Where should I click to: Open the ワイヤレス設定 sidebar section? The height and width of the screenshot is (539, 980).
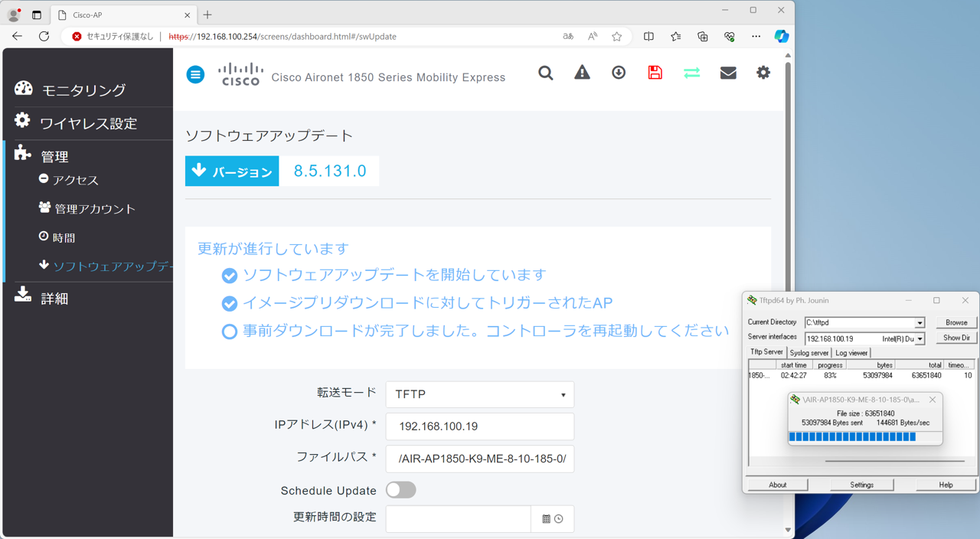(x=88, y=123)
